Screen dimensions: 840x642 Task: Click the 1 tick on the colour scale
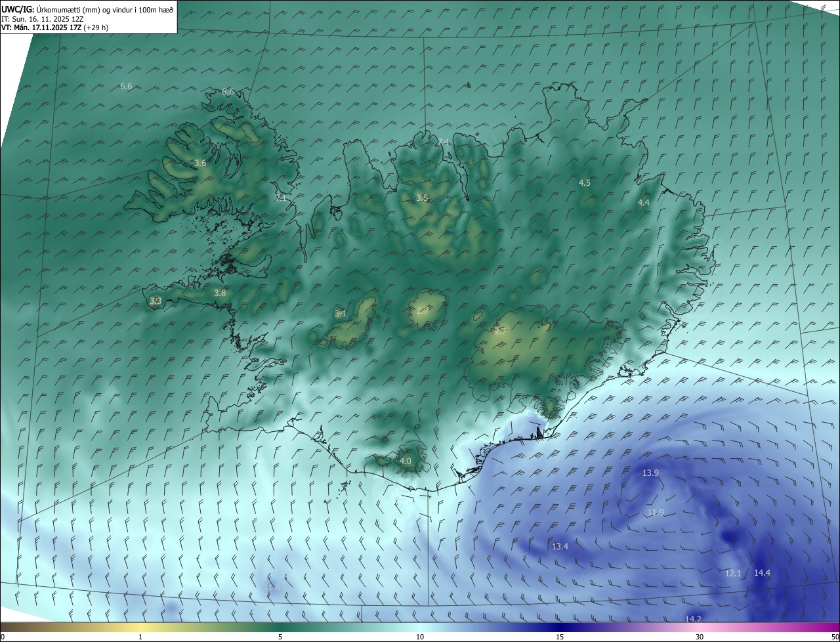(x=140, y=637)
